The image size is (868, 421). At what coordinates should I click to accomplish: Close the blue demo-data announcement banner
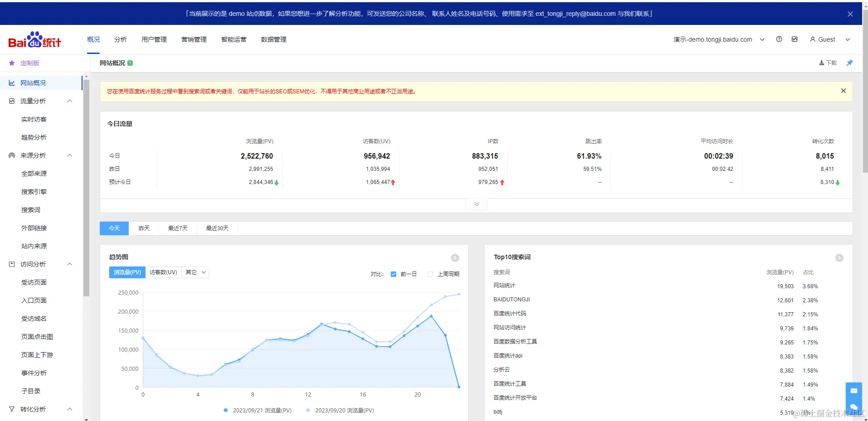tap(850, 14)
